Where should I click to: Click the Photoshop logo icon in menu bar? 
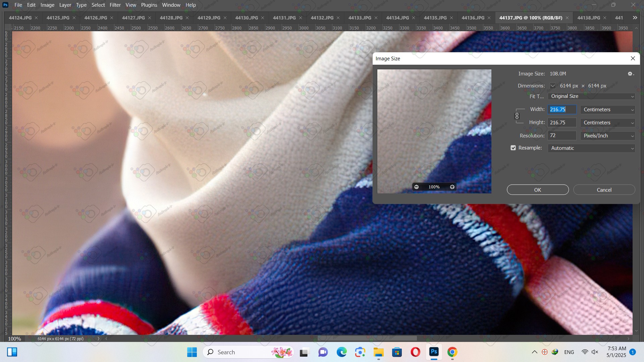click(5, 5)
